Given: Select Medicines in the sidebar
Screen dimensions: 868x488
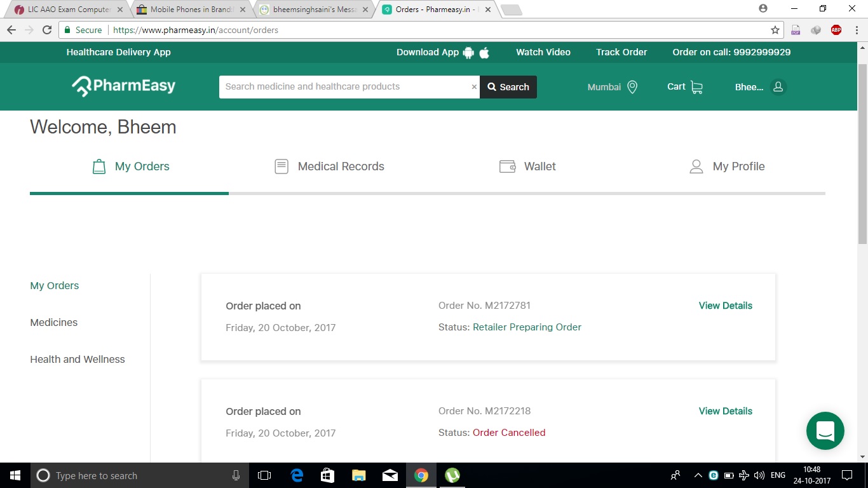Looking at the screenshot, I should [x=54, y=323].
